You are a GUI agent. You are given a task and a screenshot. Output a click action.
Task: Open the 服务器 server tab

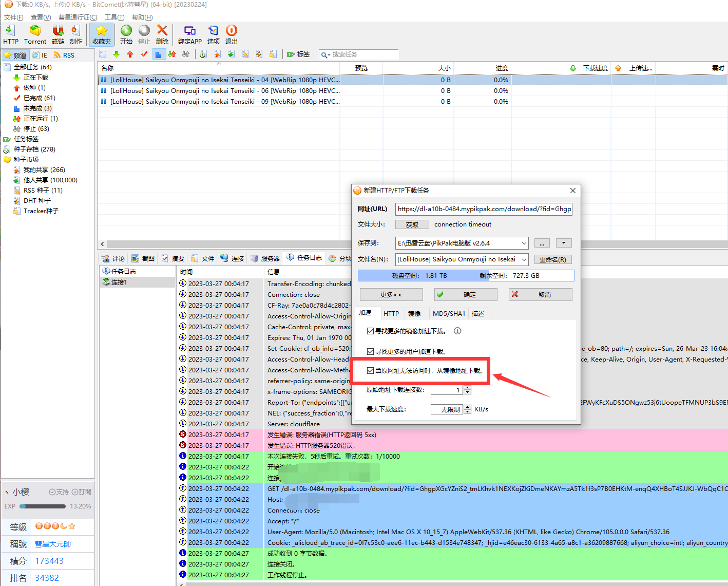265,258
